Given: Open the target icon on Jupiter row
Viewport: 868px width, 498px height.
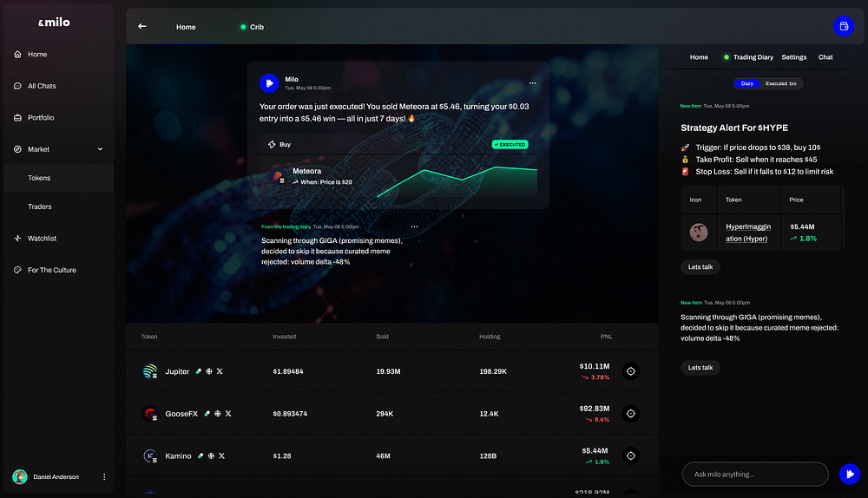Looking at the screenshot, I should tap(631, 371).
